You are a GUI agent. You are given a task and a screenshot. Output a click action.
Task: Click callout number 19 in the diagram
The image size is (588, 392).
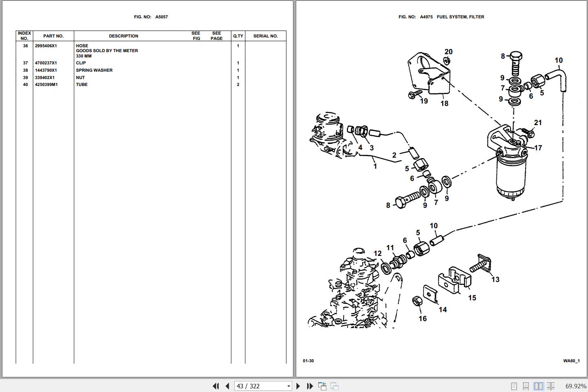tap(424, 101)
